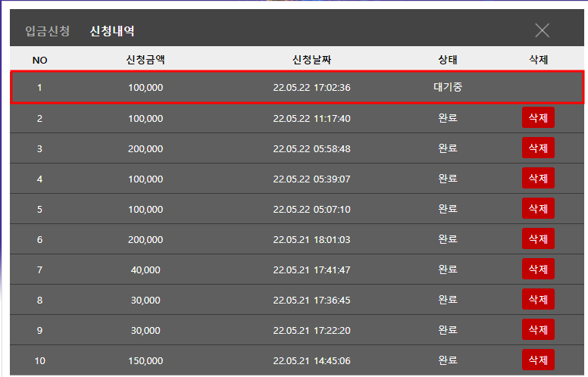Click the 40,000 amount cell
The height and width of the screenshot is (377, 588).
145,270
